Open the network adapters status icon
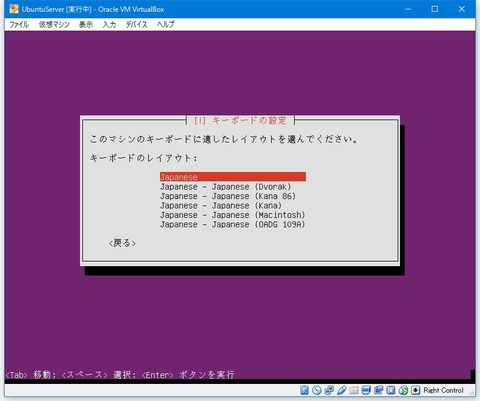The width and height of the screenshot is (480, 401). [x=329, y=390]
